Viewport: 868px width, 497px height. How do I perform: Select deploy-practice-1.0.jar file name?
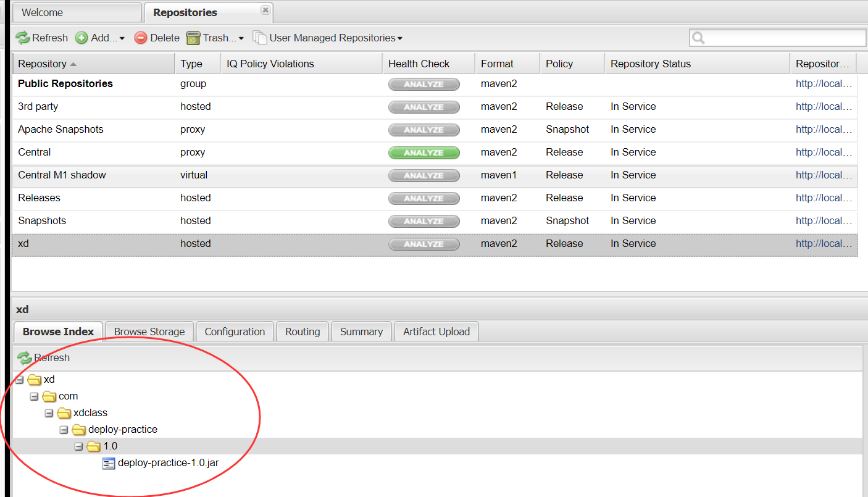coord(168,463)
